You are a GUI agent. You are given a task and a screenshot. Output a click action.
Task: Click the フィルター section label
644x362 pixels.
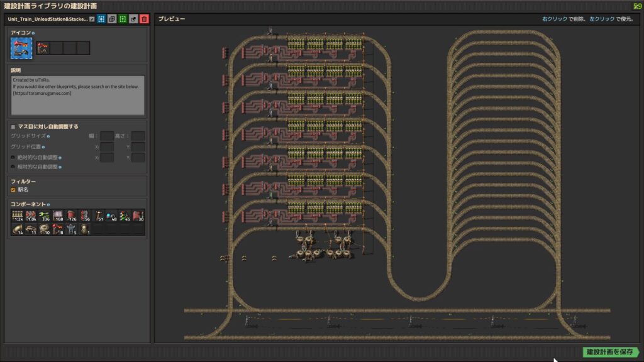(x=23, y=182)
